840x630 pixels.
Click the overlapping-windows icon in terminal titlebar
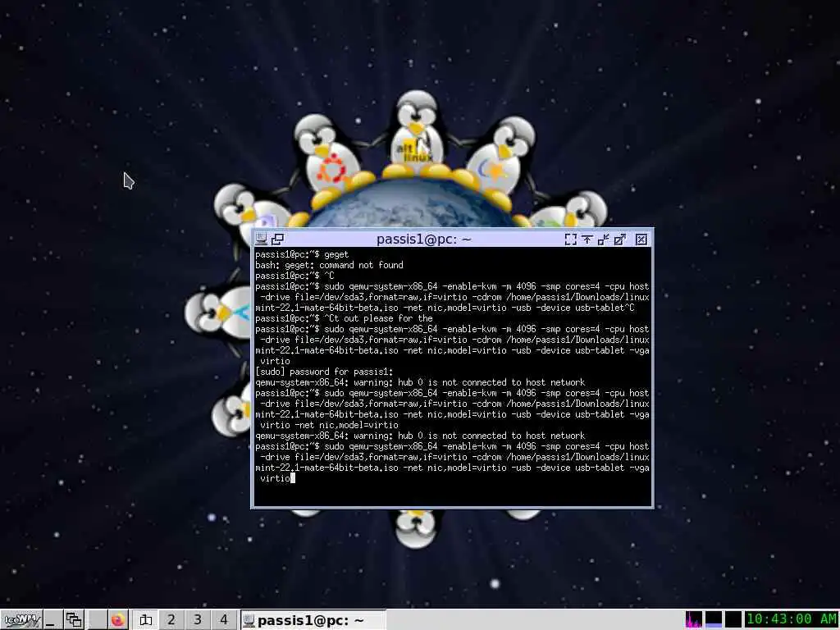[277, 239]
